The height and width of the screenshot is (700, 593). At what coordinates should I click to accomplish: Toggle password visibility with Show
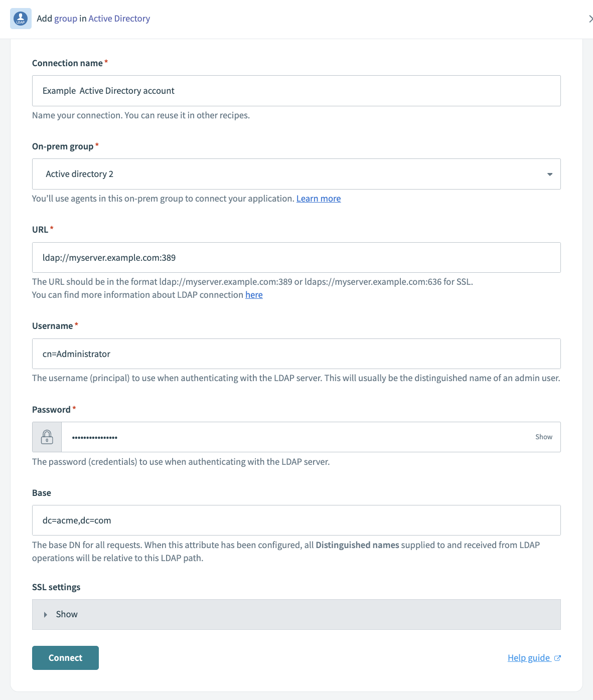pos(543,437)
